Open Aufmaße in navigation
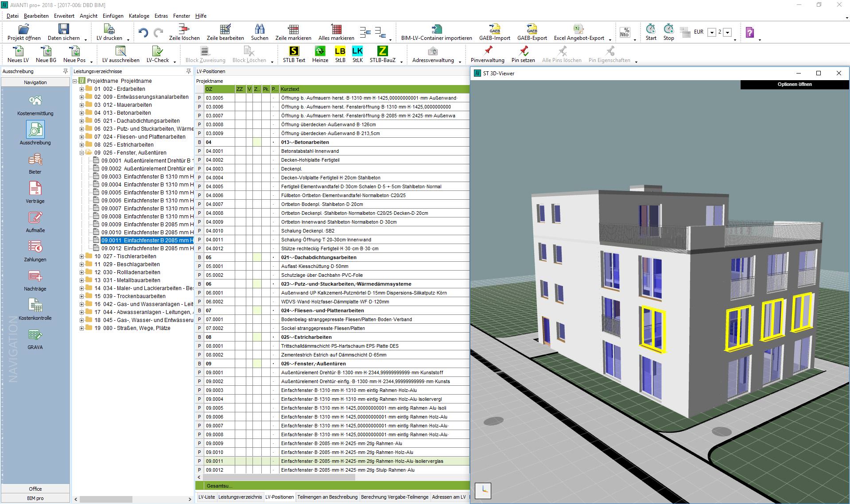 click(35, 221)
